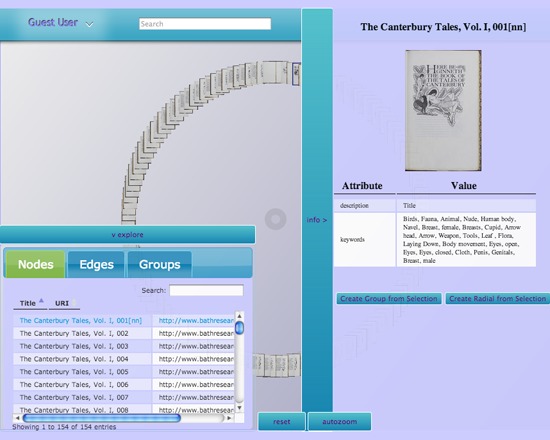Click the table scroll down arrow

pyautogui.click(x=239, y=407)
